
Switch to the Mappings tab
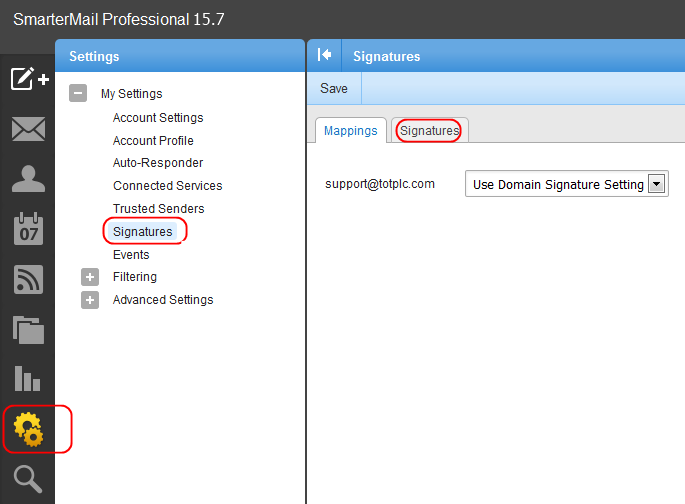click(x=351, y=131)
